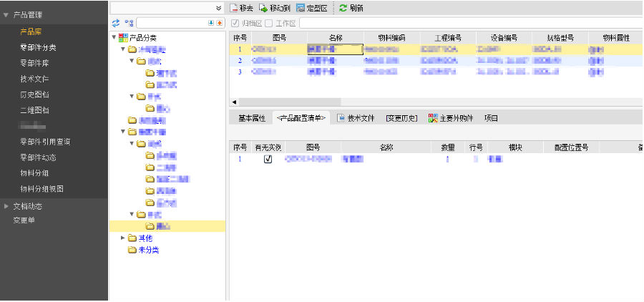Screen dimensions: 644x302
Task: Click the left arrow of horizontal scrollbar
Action: (x=234, y=102)
